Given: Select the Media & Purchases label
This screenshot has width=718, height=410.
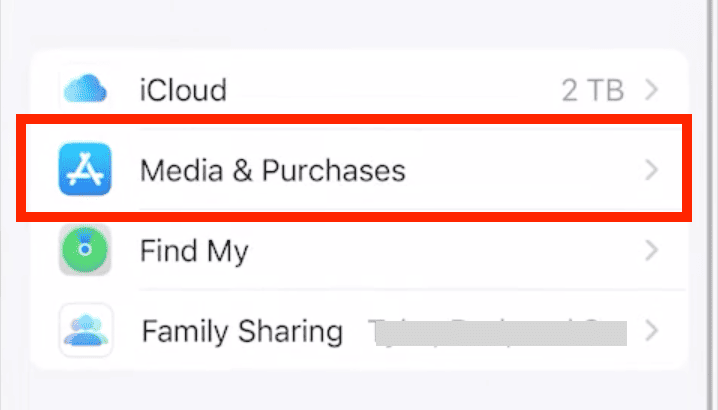Looking at the screenshot, I should (x=273, y=171).
